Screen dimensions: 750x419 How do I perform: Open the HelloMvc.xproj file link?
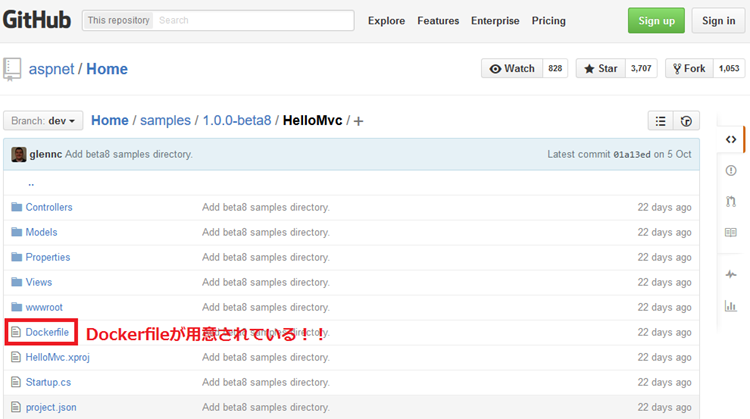click(57, 357)
